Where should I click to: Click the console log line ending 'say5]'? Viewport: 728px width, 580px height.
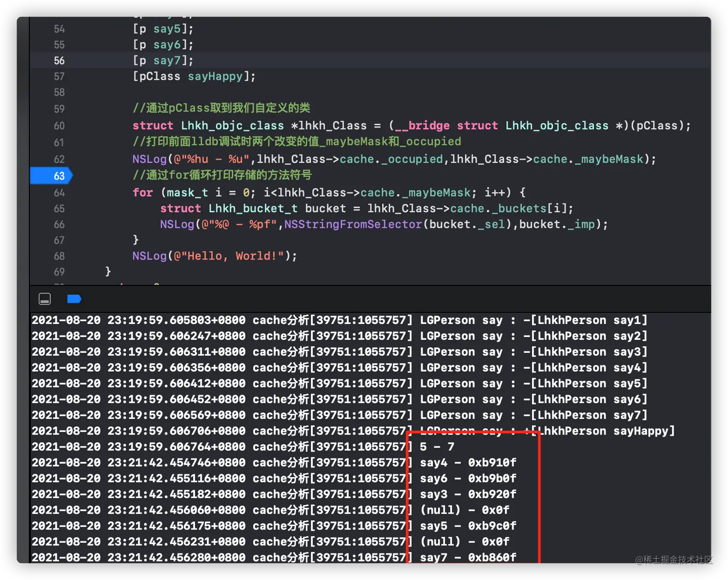pos(339,384)
